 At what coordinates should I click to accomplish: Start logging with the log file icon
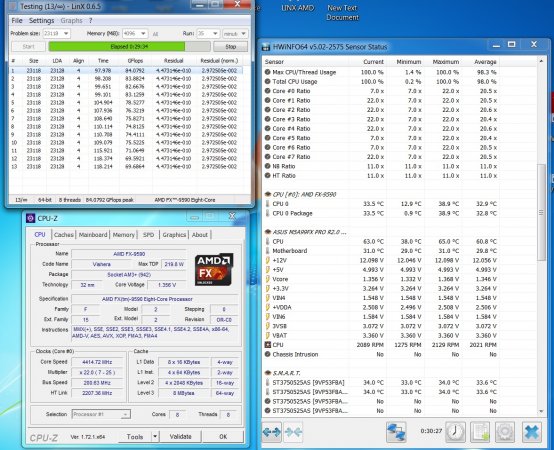point(480,432)
